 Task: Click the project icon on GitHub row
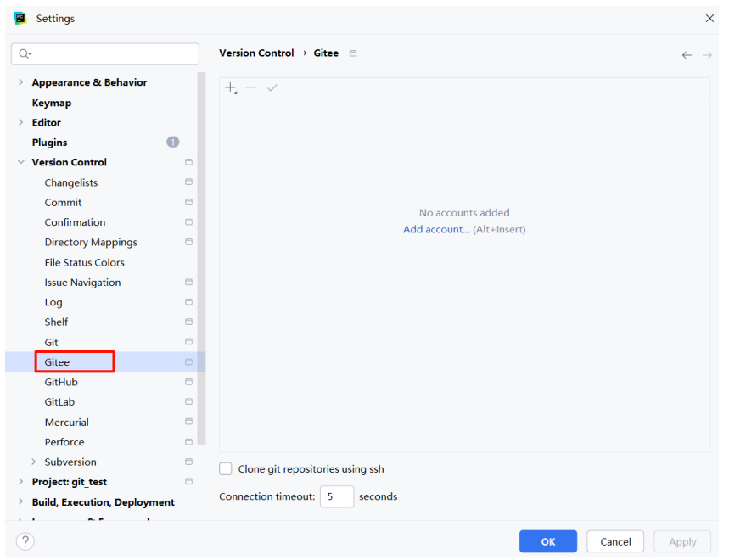pos(188,382)
